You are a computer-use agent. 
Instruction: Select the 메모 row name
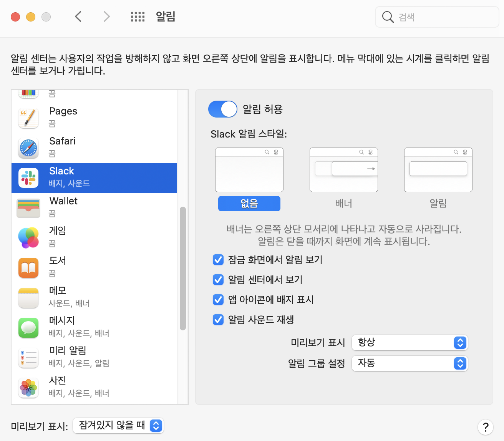tap(58, 290)
